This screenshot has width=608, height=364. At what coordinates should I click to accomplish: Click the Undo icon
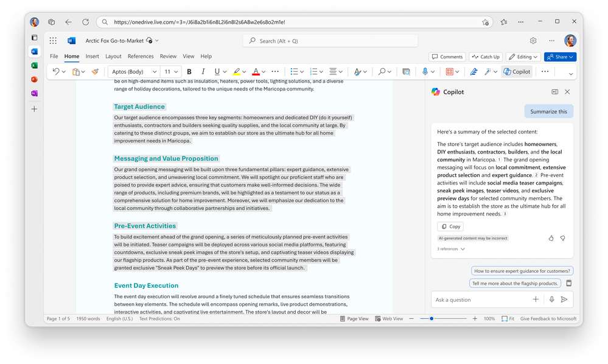pos(56,71)
